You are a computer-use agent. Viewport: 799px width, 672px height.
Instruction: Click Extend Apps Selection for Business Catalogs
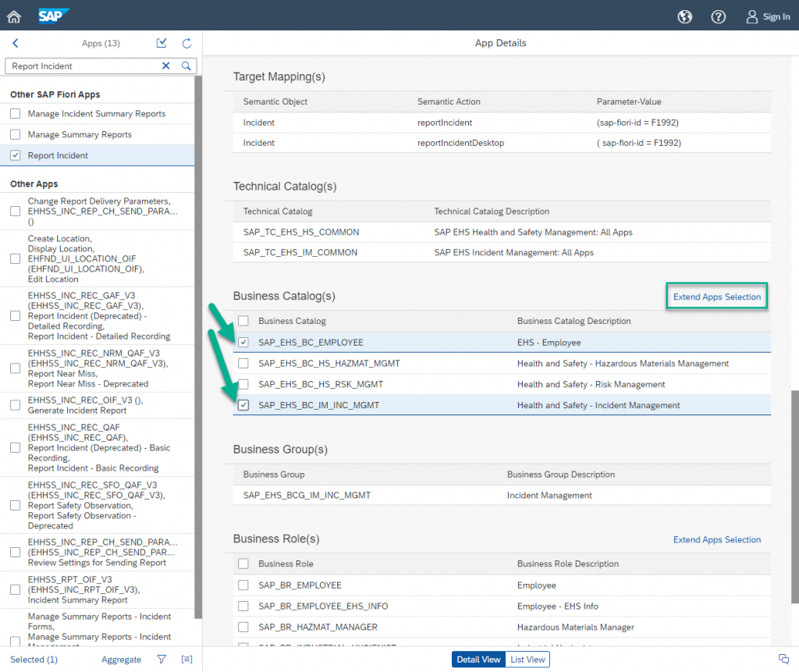716,297
